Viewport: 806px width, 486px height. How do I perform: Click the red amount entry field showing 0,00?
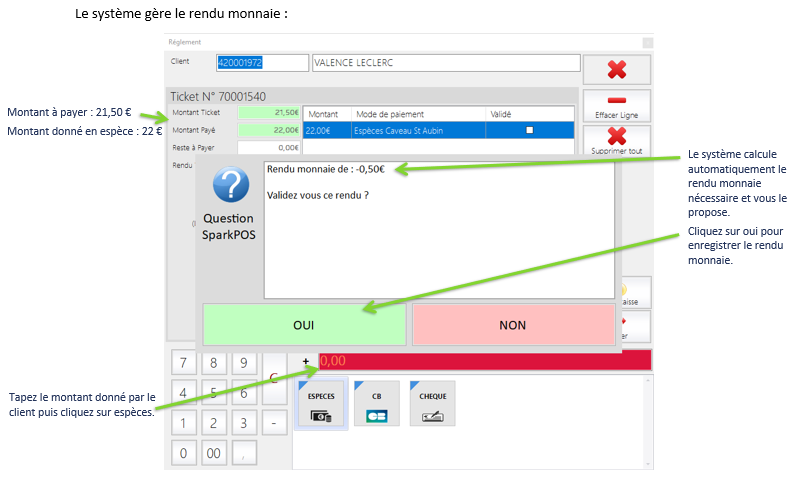484,360
